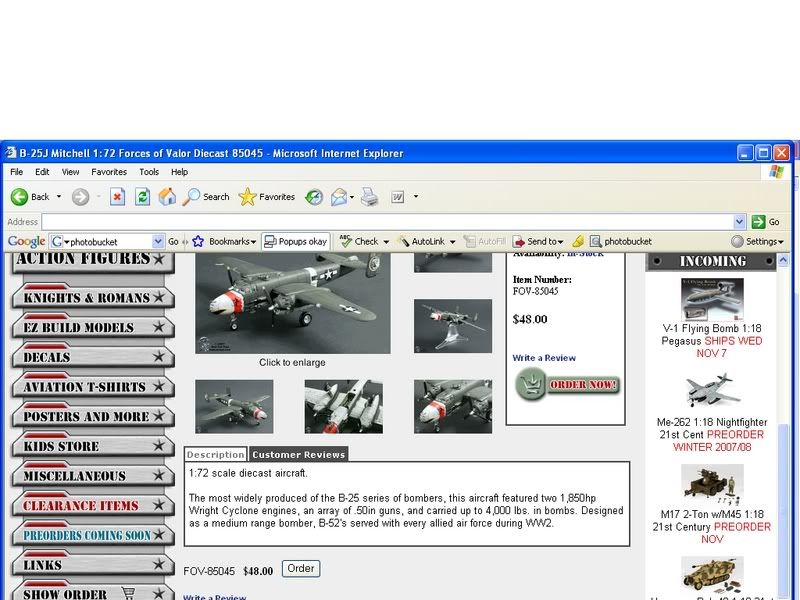Open Kids Store category
Screen dimensions: 800x600
pyautogui.click(x=93, y=445)
